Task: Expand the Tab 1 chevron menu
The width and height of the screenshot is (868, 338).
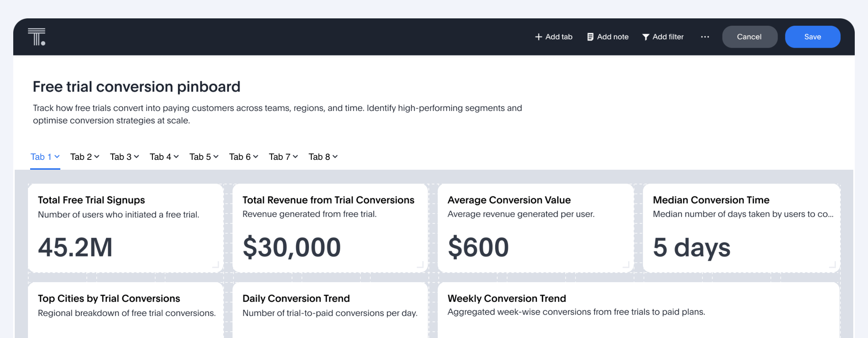Action: click(x=57, y=157)
